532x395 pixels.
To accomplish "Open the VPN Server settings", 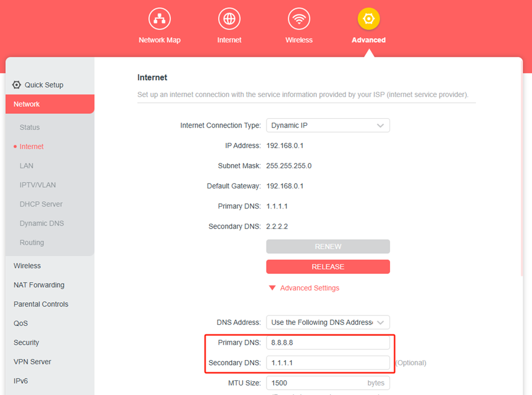I will [33, 362].
